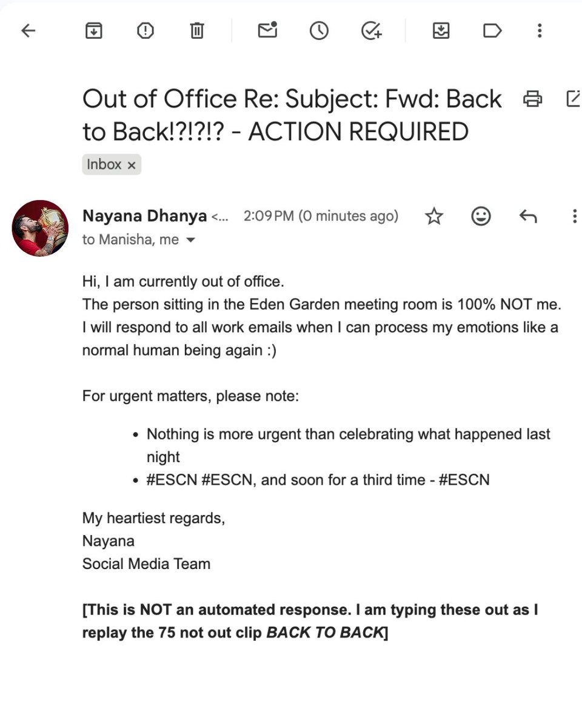Image resolution: width=582 pixels, height=728 pixels.
Task: Archive this email
Action: [93, 30]
